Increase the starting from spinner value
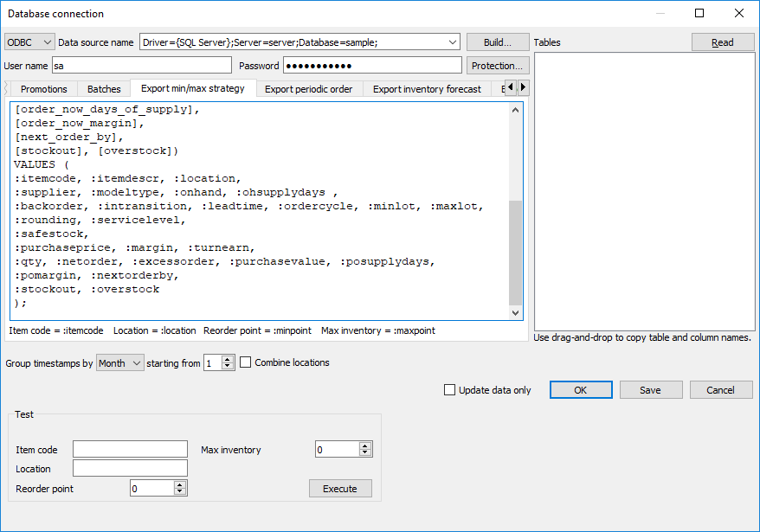The width and height of the screenshot is (760, 532). (x=228, y=359)
